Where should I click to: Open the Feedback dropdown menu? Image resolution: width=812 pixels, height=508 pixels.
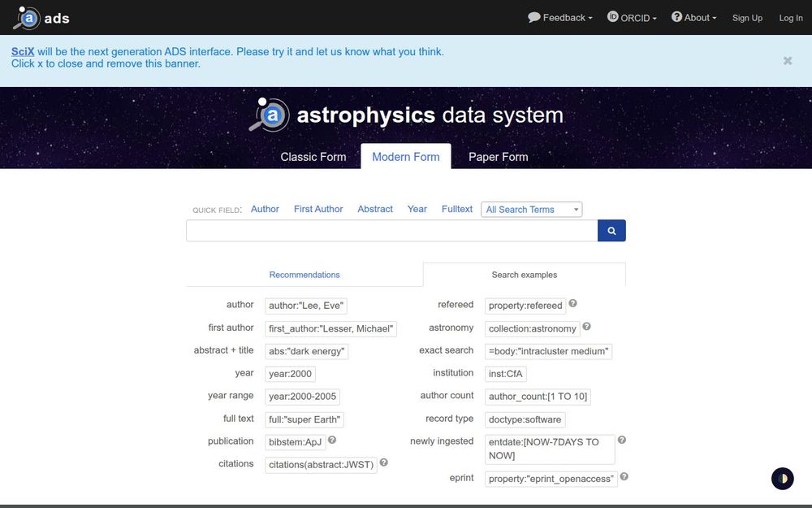tap(559, 18)
